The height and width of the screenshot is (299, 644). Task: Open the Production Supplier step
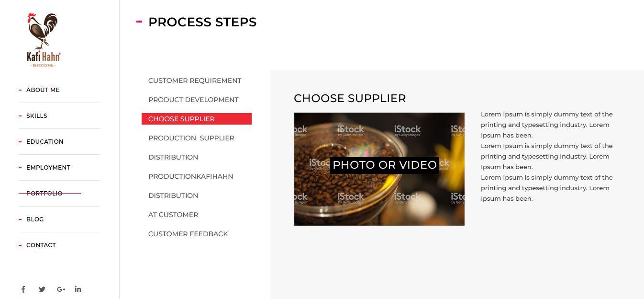click(191, 138)
